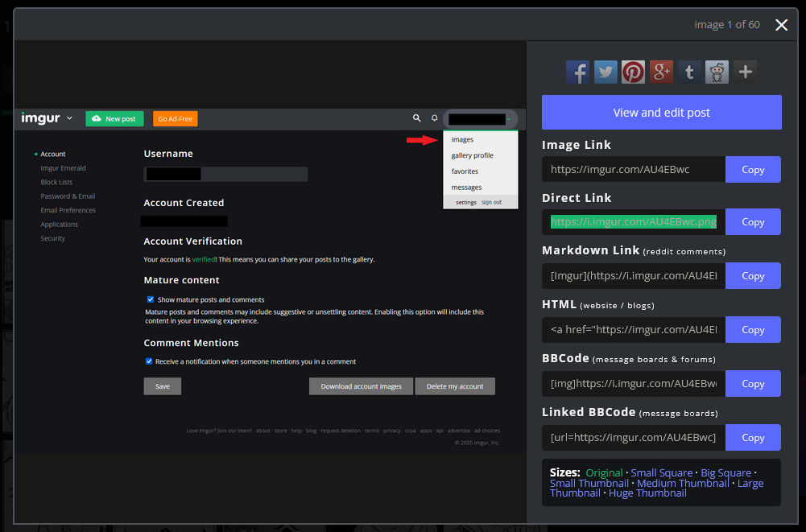Open more sharing options plus icon
The height and width of the screenshot is (532, 806).
click(x=745, y=72)
